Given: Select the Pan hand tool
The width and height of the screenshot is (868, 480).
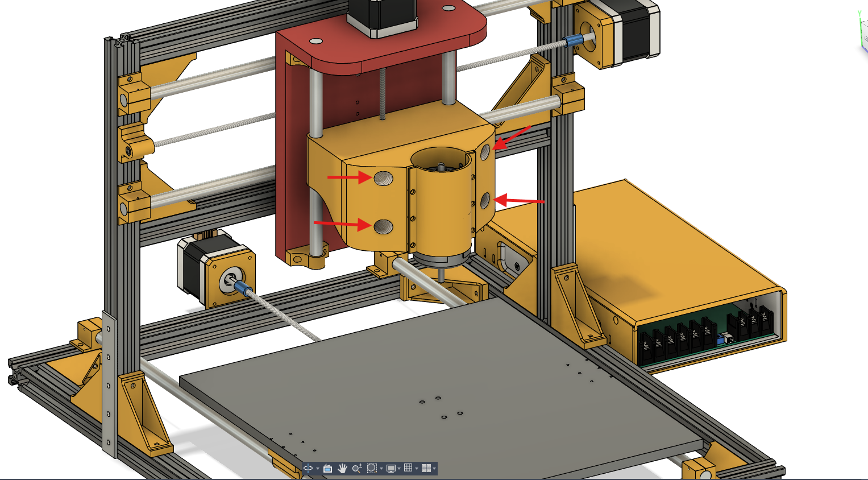Looking at the screenshot, I should click(x=342, y=469).
